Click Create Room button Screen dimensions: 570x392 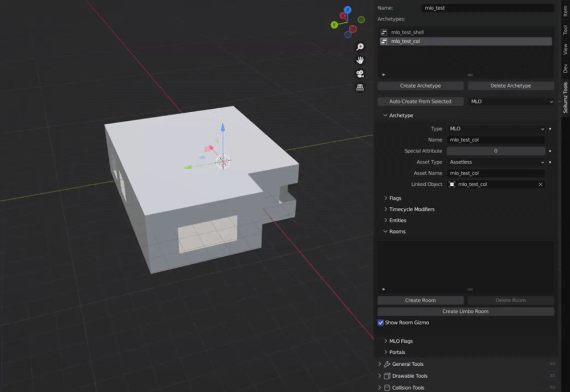coord(421,300)
